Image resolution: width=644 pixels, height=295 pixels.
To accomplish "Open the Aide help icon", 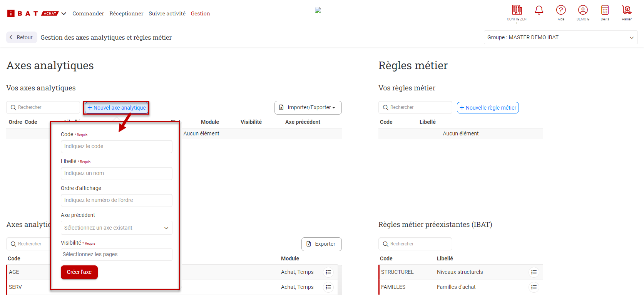I will point(561,10).
